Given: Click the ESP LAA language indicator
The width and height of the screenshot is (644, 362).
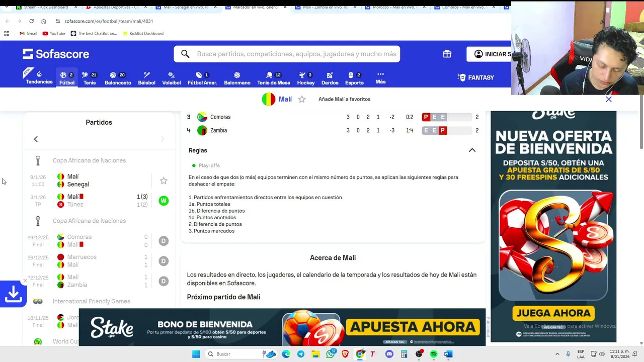Looking at the screenshot, I should [x=581, y=354].
